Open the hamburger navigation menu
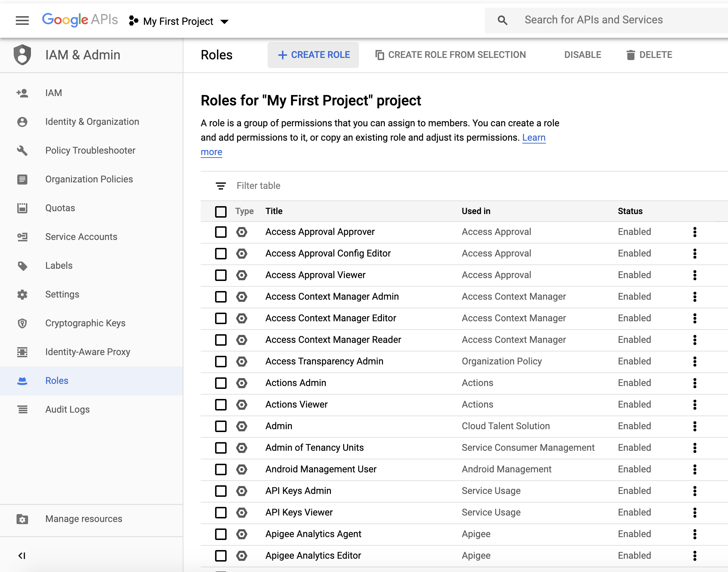 pos(22,21)
